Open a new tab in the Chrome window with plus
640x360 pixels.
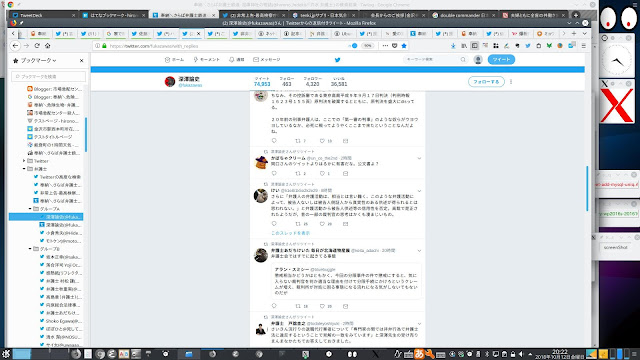pyautogui.click(x=576, y=15)
